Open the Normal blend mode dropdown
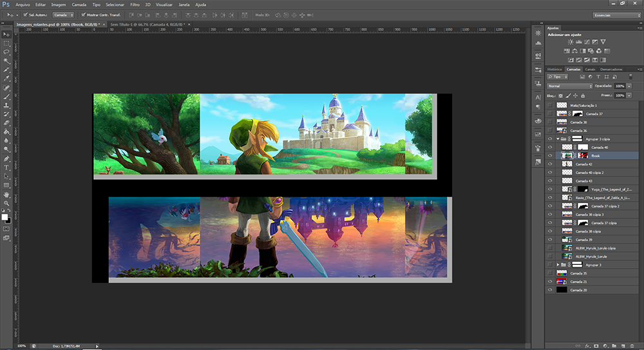644x350 pixels. (570, 86)
